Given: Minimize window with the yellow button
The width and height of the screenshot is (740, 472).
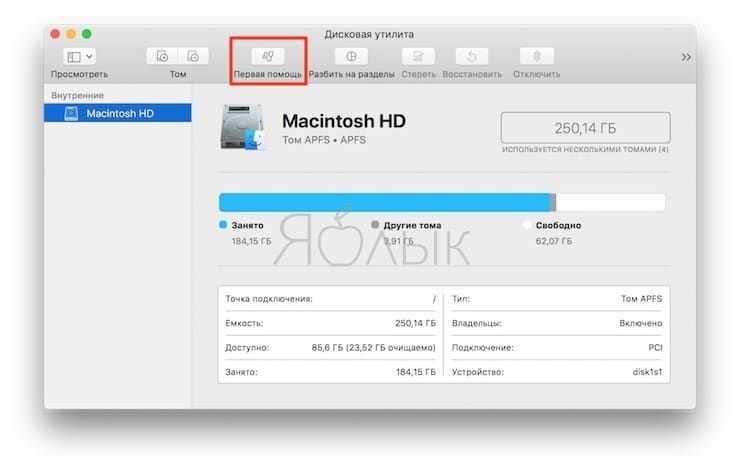Looking at the screenshot, I should pos(71,34).
